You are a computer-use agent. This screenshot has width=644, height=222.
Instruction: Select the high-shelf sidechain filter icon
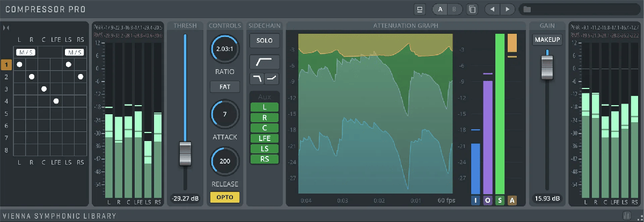272,79
